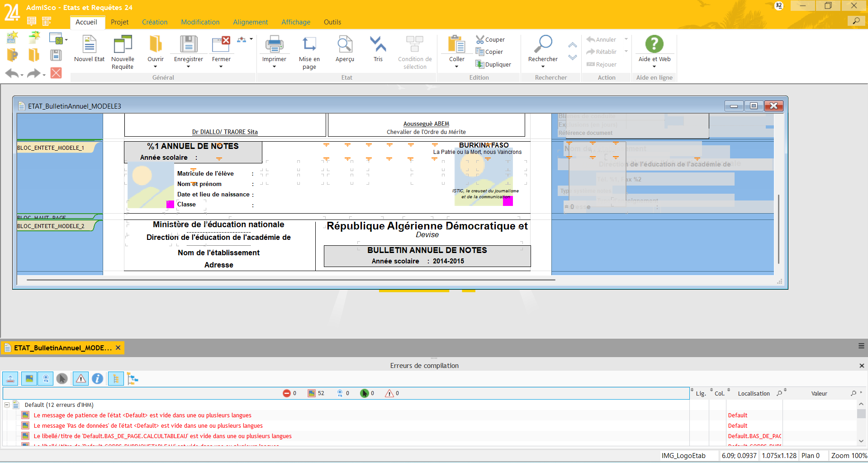The height and width of the screenshot is (463, 868).
Task: Click the Rechercher magnifier icon
Action: (x=543, y=44)
